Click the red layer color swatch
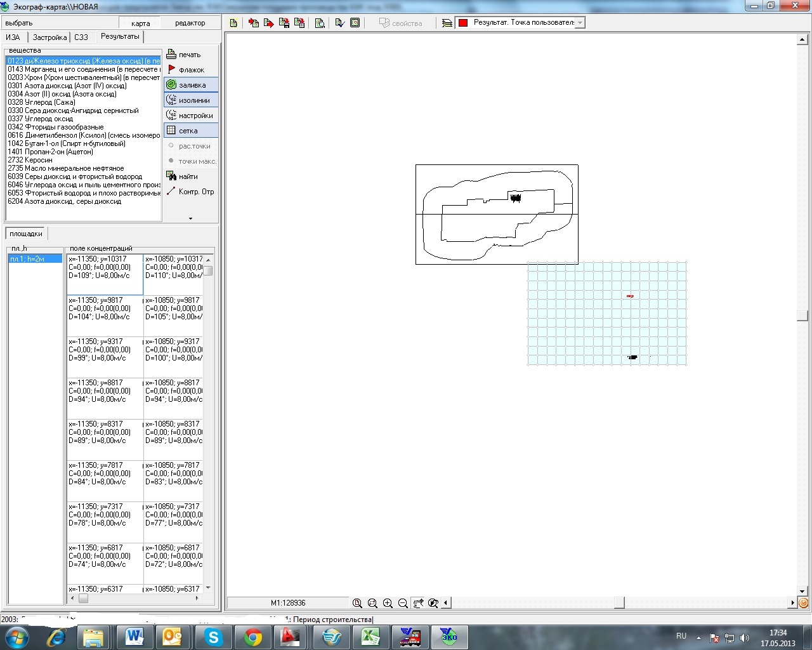Image resolution: width=812 pixels, height=650 pixels. click(x=463, y=23)
